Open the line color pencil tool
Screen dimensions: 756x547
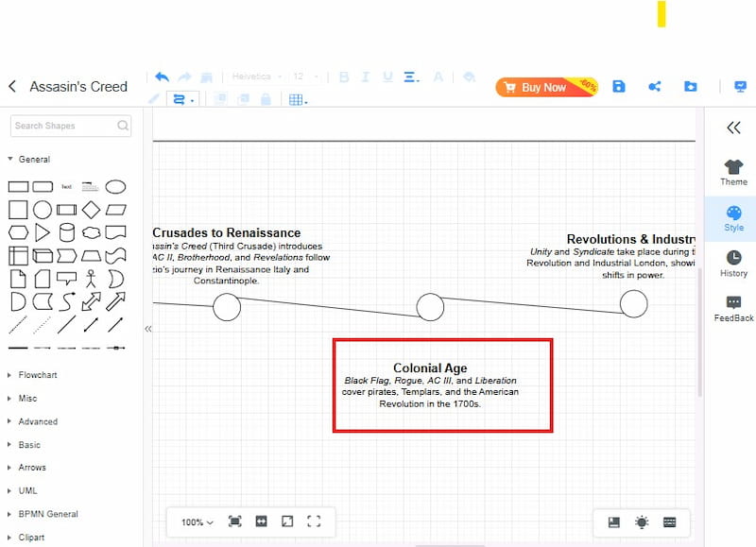tap(154, 99)
